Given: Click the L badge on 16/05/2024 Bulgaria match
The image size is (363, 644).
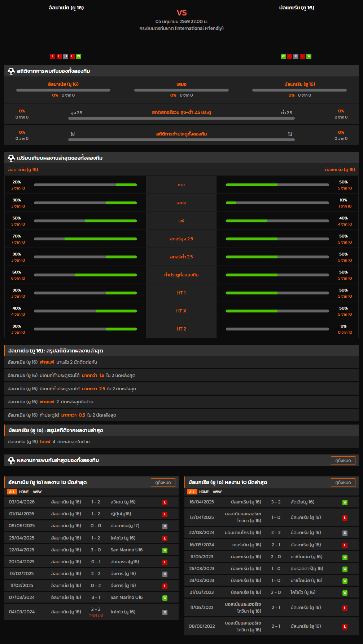Looking at the screenshot, I should [x=345, y=545].
